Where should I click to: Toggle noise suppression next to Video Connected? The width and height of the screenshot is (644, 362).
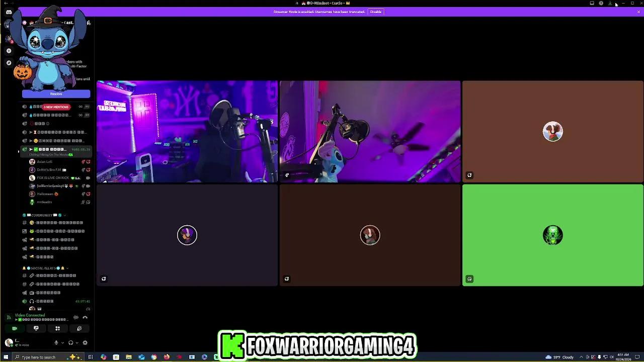pos(76,317)
